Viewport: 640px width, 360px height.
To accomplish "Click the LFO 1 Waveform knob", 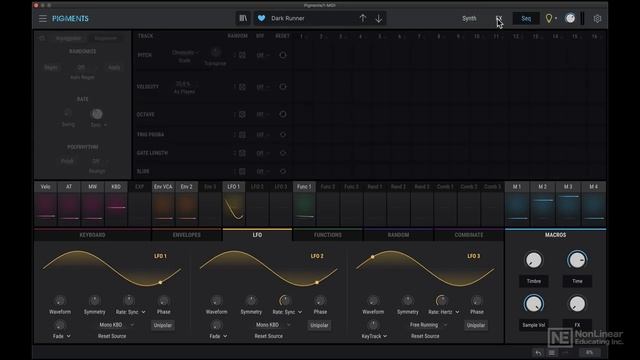I will 60,301.
